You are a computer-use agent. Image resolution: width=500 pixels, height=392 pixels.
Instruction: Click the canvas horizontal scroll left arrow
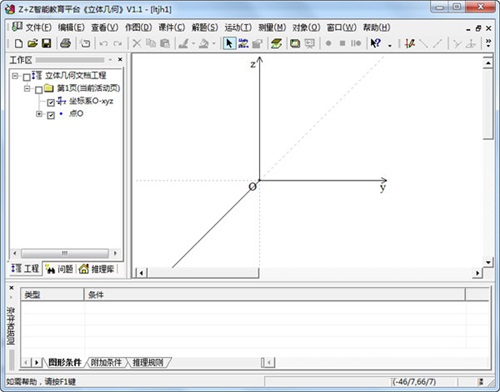[x=141, y=273]
